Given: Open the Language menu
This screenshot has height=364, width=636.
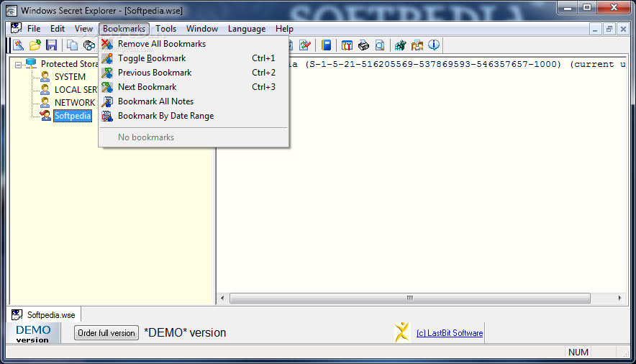Looking at the screenshot, I should [x=247, y=29].
